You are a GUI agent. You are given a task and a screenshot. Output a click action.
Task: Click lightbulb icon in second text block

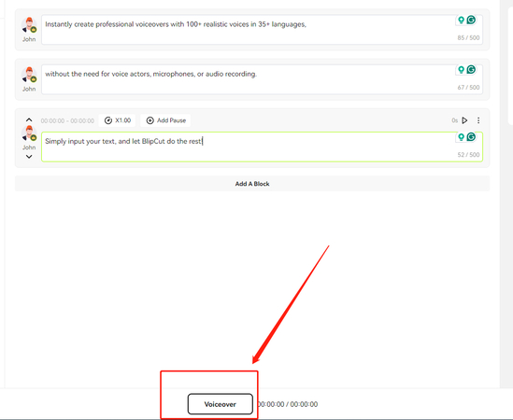click(x=461, y=70)
